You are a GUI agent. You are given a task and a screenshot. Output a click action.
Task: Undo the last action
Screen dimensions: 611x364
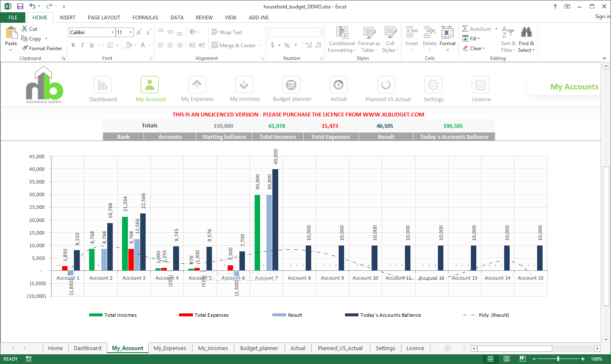(x=33, y=6)
